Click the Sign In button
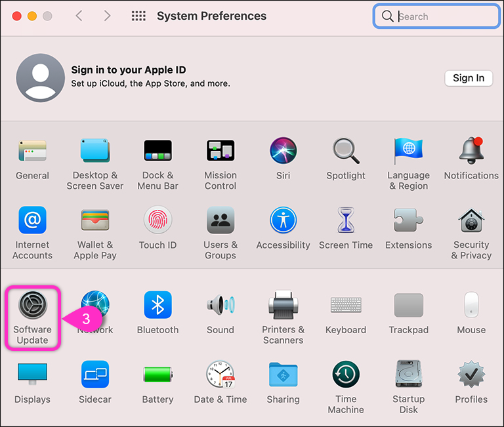Viewport: 504px width, 427px height. (x=469, y=78)
